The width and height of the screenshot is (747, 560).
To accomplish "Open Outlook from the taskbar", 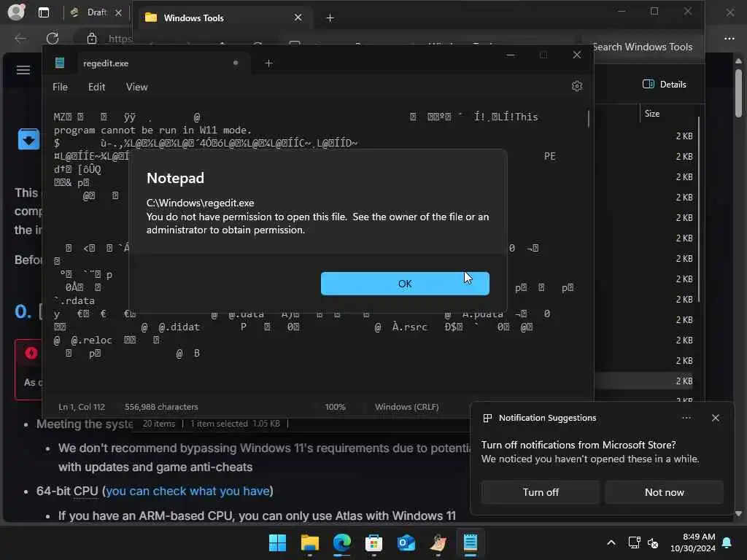I will point(406,542).
